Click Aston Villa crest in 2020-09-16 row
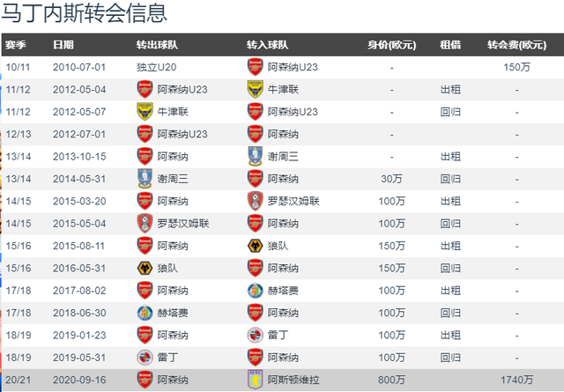Screen dimensions: 564x392 255,380
